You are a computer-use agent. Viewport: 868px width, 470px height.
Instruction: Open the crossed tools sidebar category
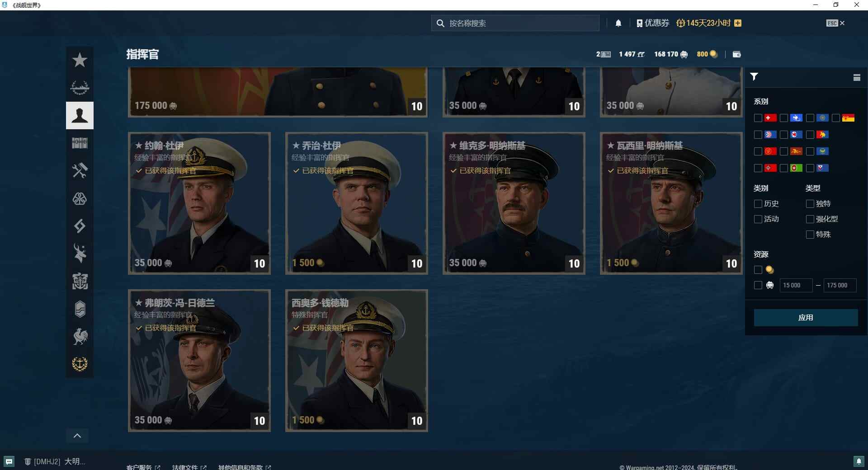click(x=80, y=170)
